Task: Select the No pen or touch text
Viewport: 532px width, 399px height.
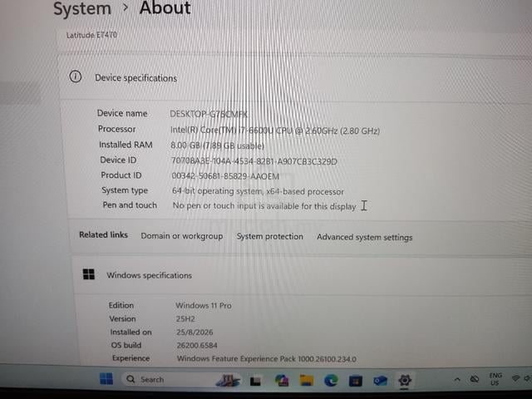Action: [x=264, y=206]
